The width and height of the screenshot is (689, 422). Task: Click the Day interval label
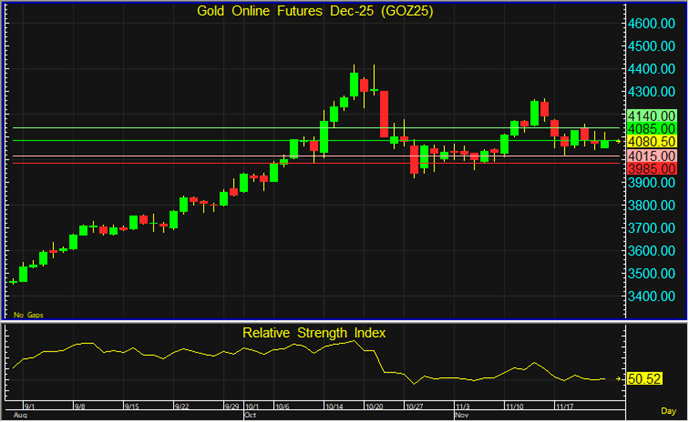pyautogui.click(x=669, y=411)
